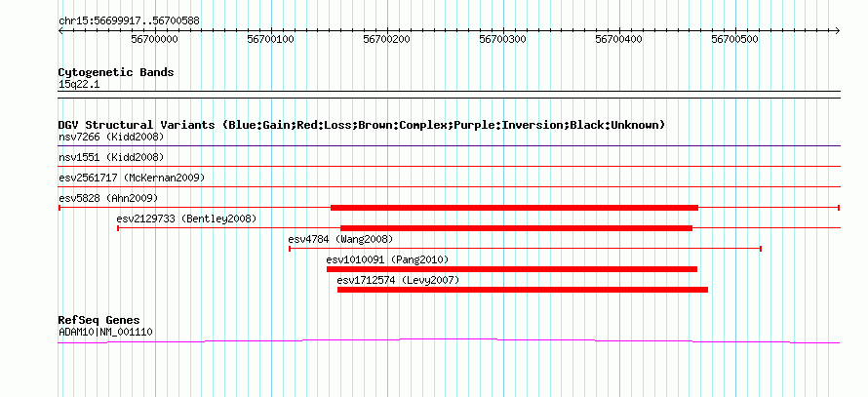Screen dimensions: 868x397
Task: Click the 56700300 ruler tick label
Action: click(502, 39)
